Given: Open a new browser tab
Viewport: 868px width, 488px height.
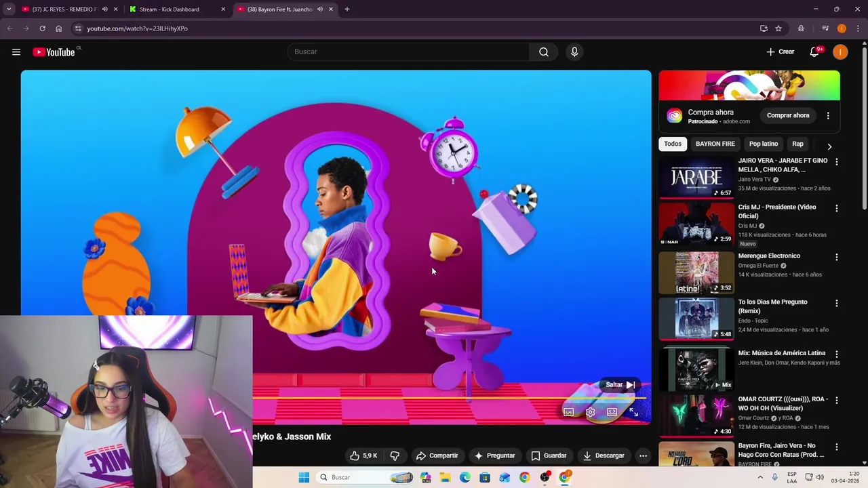Looking at the screenshot, I should [347, 9].
